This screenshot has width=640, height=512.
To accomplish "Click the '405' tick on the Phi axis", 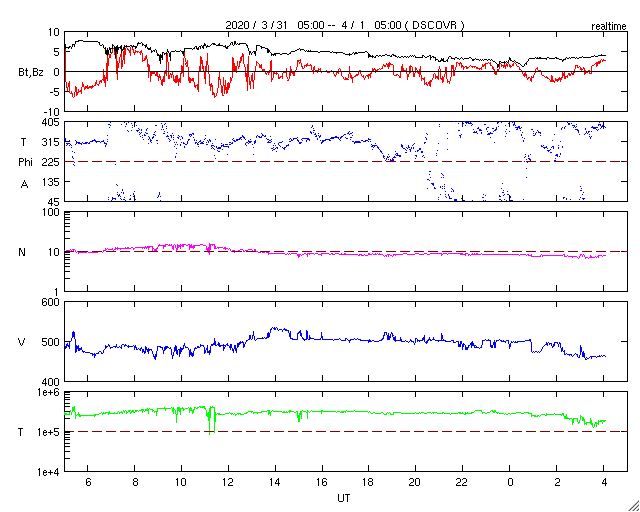I will [52, 122].
